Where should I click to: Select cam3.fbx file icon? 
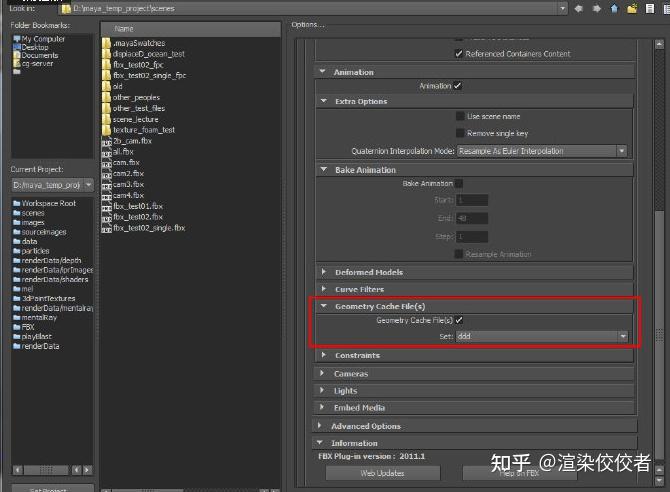coord(106,185)
